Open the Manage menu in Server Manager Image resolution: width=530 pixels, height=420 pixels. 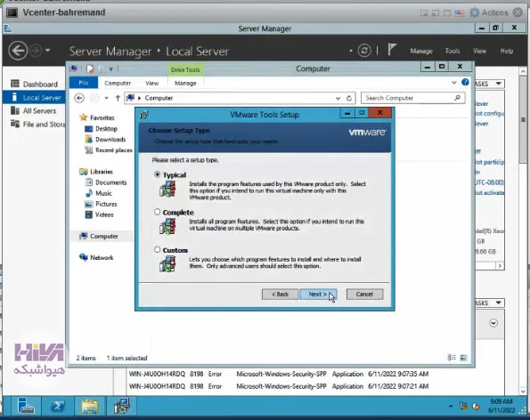click(421, 51)
